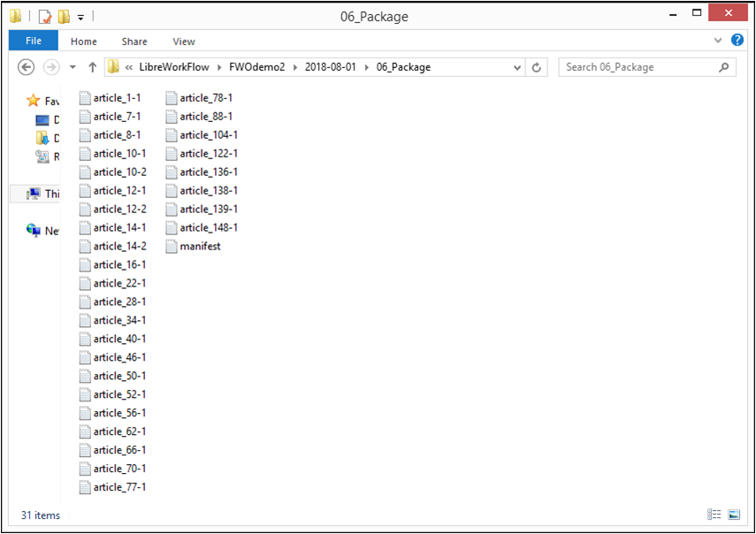Select the file article_8-1
The width and height of the screenshot is (756, 534).
click(x=111, y=135)
